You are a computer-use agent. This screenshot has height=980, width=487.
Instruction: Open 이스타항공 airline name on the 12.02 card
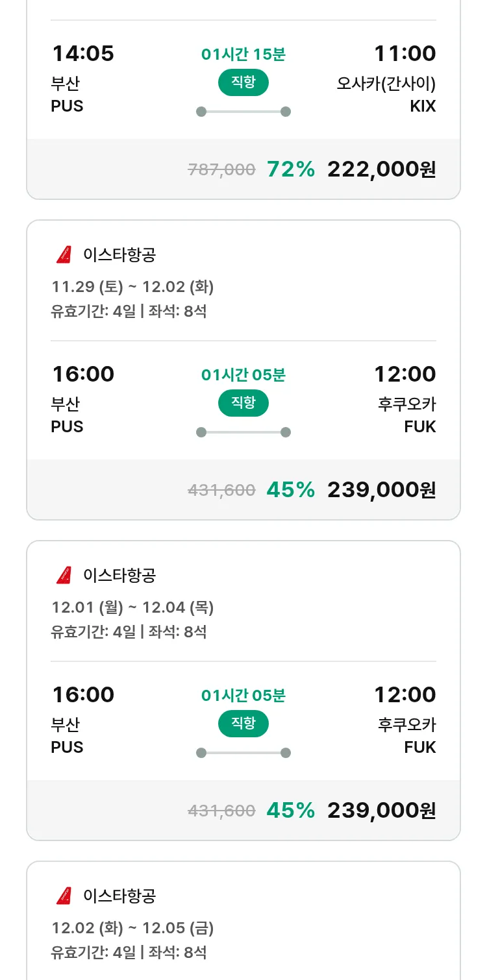pos(119,896)
